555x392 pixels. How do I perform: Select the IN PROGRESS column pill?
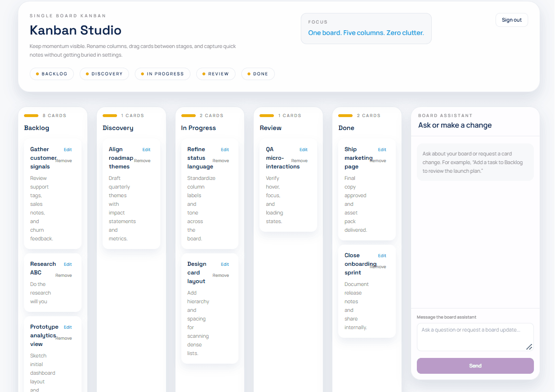[x=163, y=74]
